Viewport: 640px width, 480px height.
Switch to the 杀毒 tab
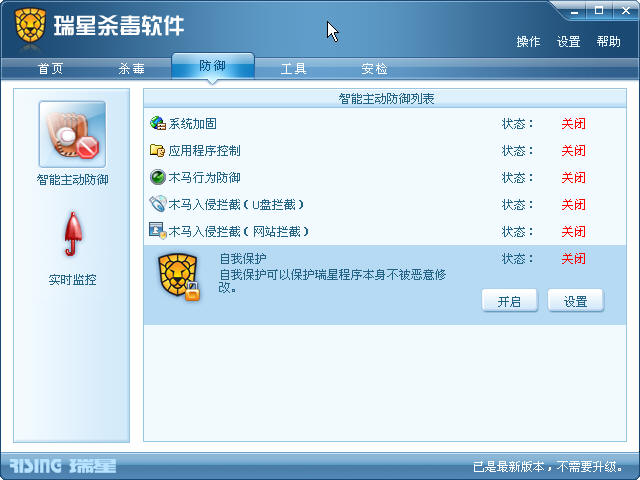pyautogui.click(x=131, y=68)
